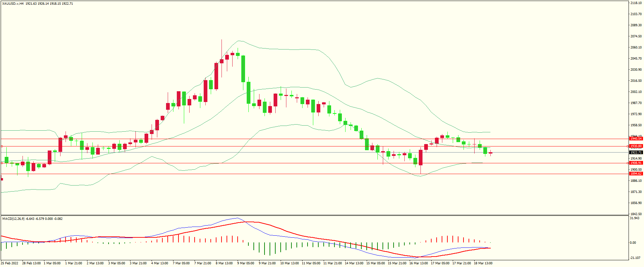This screenshot has height=267, width=644.
Task: Click the 2103.70 price scale value
Action: pos(636,14)
